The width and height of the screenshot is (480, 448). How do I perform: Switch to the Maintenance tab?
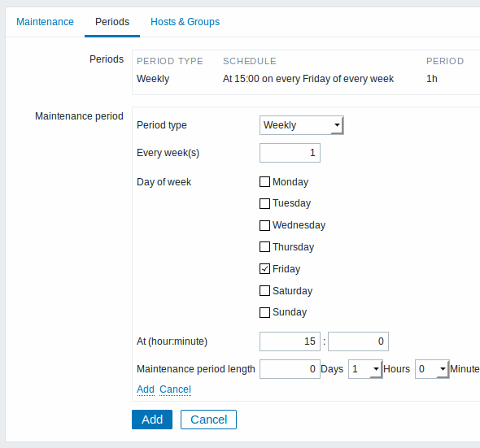45,22
